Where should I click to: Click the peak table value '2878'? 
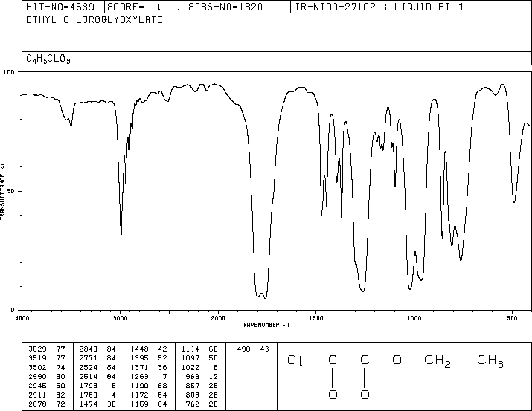(x=37, y=404)
